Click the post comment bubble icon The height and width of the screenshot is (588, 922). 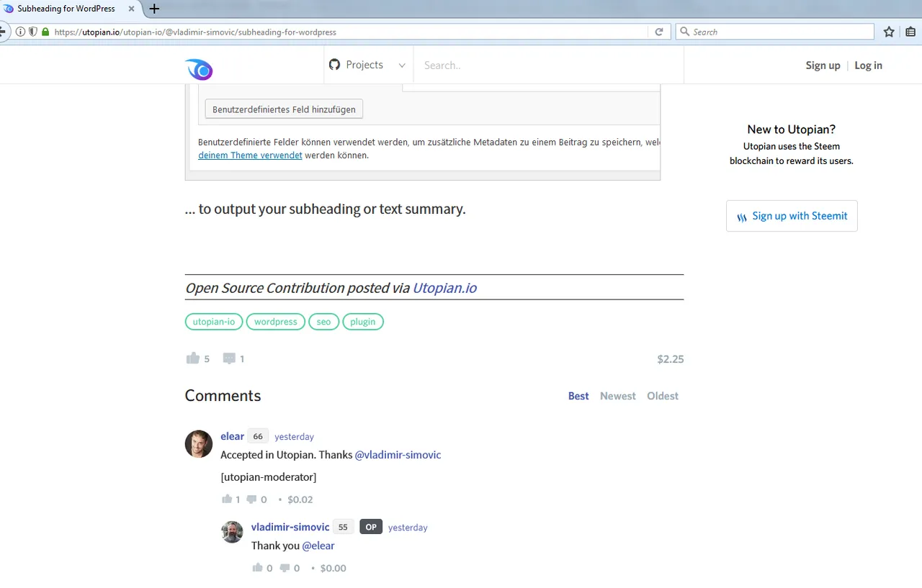tap(229, 358)
